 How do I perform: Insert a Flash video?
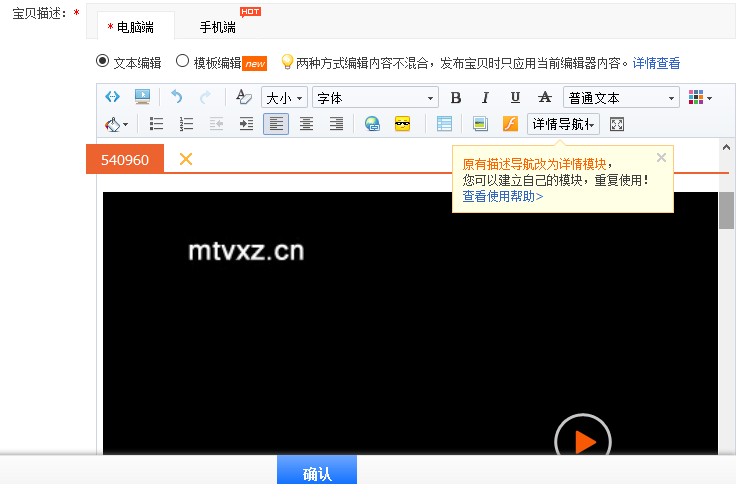click(x=510, y=124)
